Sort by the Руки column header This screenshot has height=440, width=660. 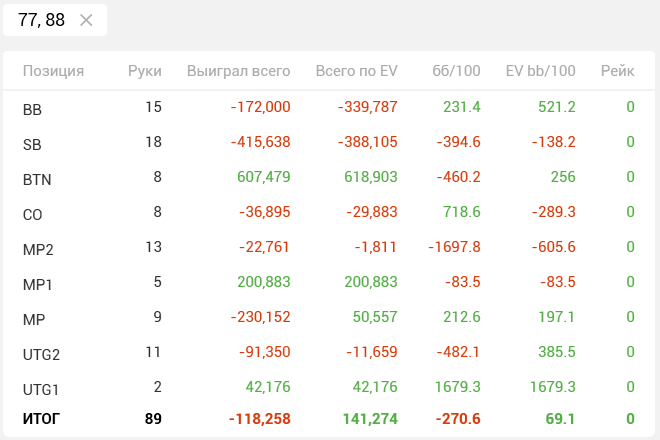(x=144, y=71)
